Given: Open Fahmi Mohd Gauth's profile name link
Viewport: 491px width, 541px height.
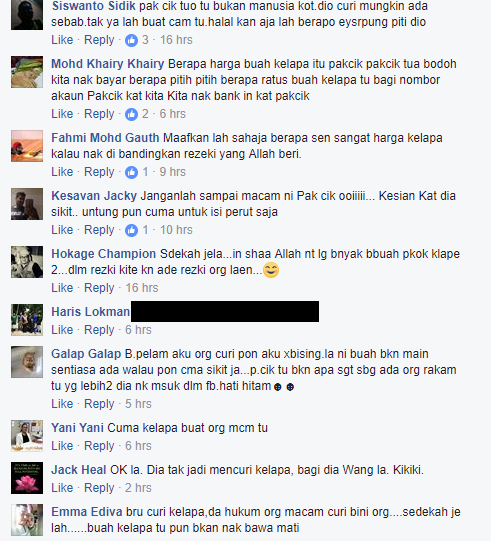Looking at the screenshot, I should 105,138.
